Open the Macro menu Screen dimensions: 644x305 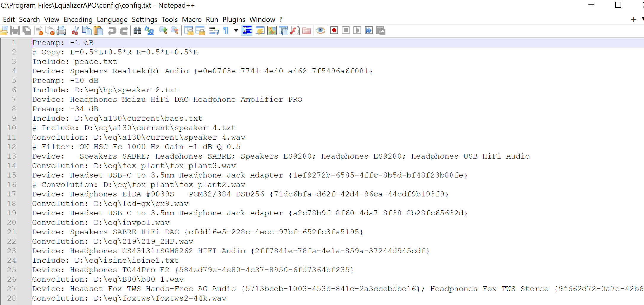(x=192, y=20)
